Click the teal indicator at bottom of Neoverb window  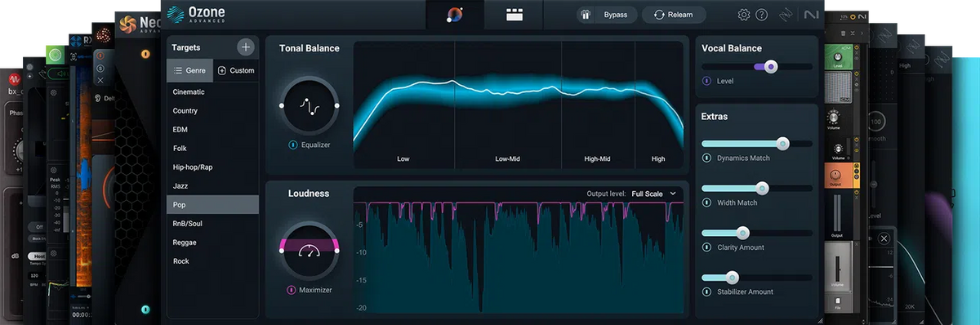(145, 309)
